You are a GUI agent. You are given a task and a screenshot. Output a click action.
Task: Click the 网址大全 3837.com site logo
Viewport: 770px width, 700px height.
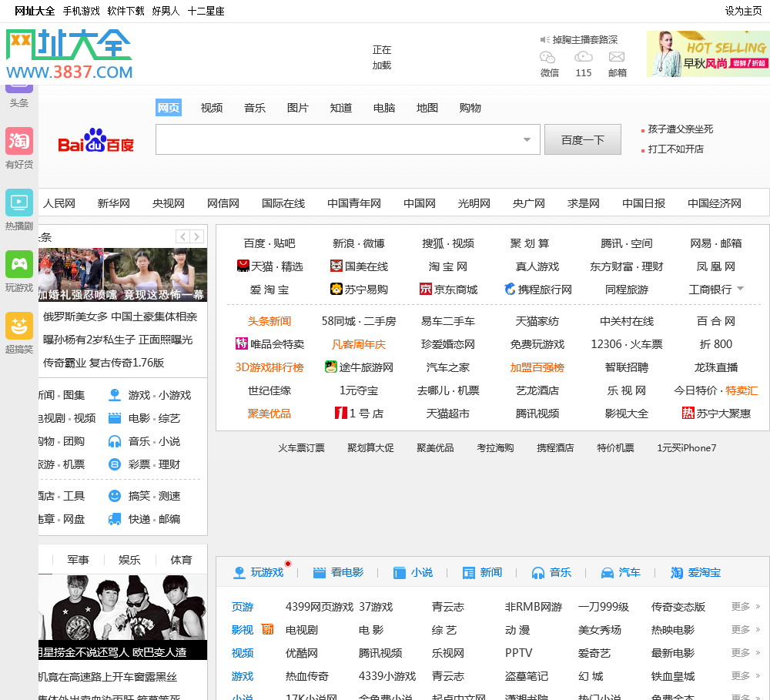click(69, 54)
